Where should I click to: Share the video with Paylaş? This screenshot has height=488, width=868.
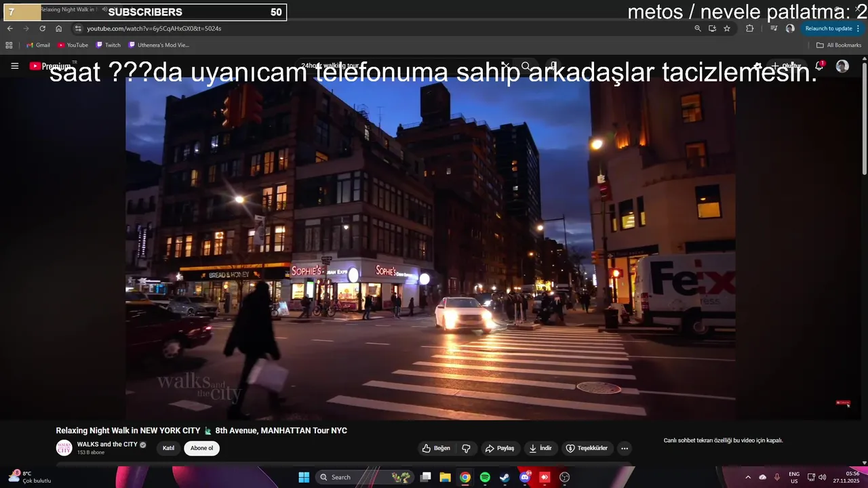click(x=500, y=448)
